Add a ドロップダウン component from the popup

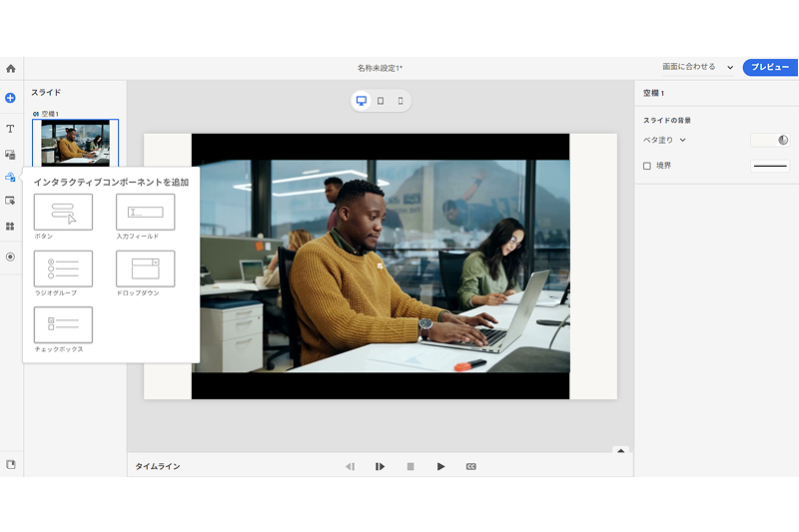pyautogui.click(x=145, y=268)
